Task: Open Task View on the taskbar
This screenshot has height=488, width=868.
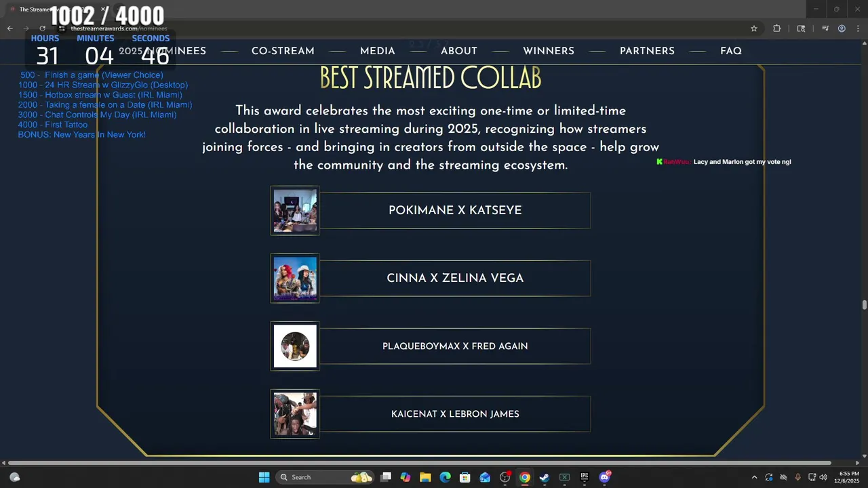Action: [x=386, y=477]
